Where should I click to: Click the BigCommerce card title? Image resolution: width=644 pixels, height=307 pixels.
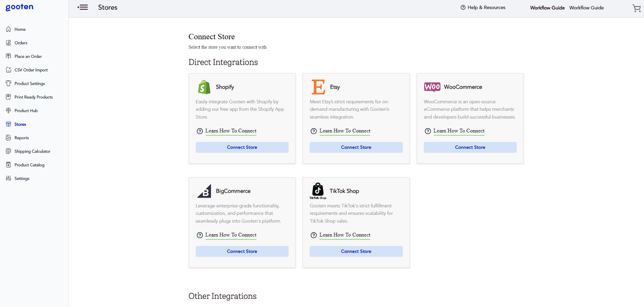[x=233, y=191]
